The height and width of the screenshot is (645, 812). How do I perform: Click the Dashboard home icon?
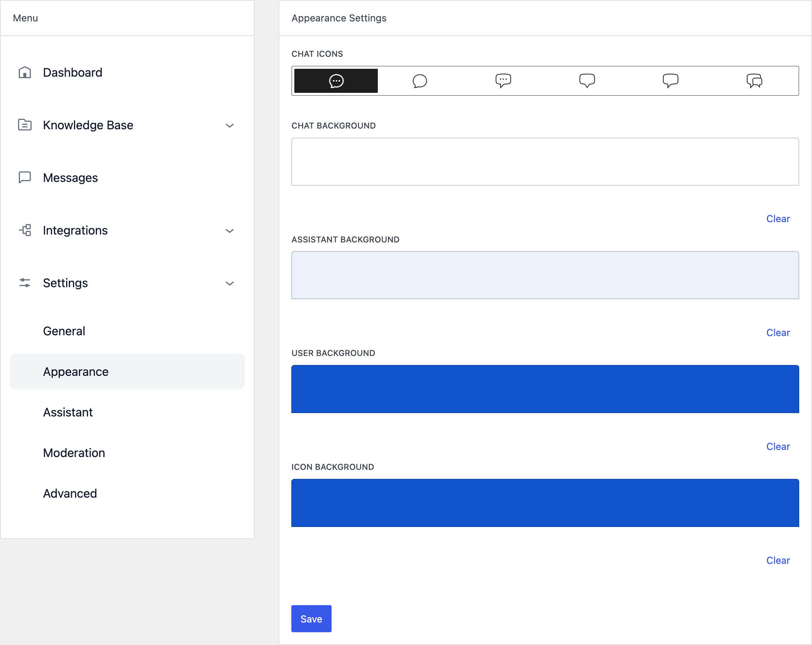[25, 72]
